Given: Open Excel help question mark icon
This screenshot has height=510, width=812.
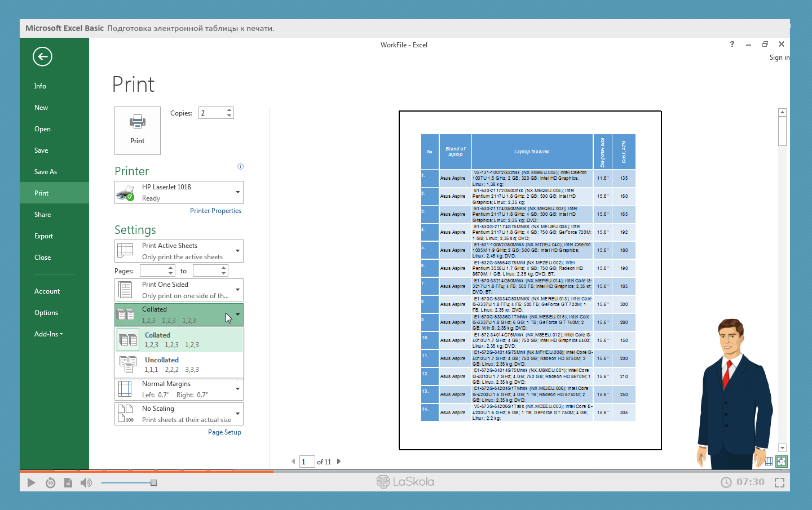Looking at the screenshot, I should 732,44.
